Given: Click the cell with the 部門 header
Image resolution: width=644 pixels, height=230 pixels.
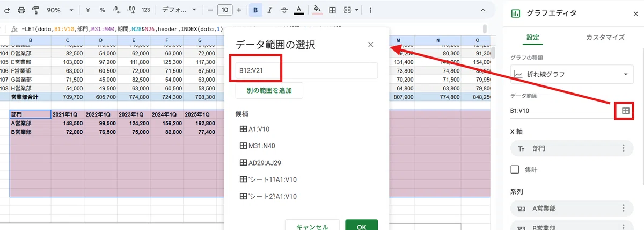Looking at the screenshot, I should coord(31,114).
